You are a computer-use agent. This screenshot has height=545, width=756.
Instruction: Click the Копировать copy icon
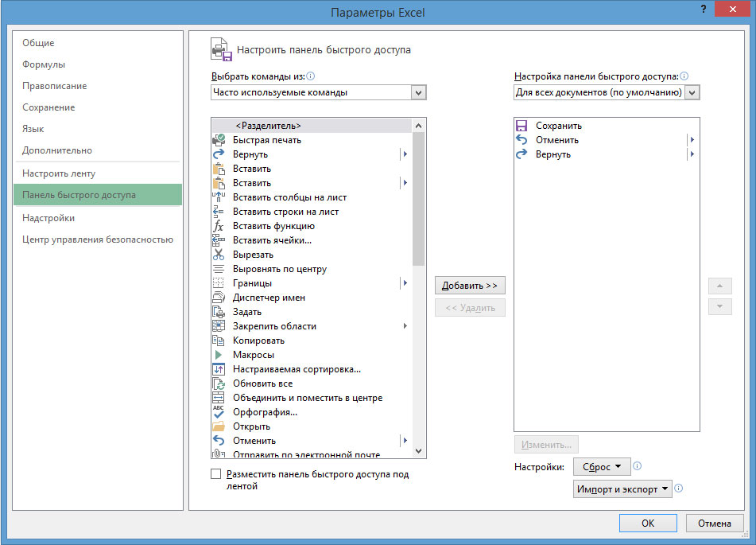[x=219, y=341]
